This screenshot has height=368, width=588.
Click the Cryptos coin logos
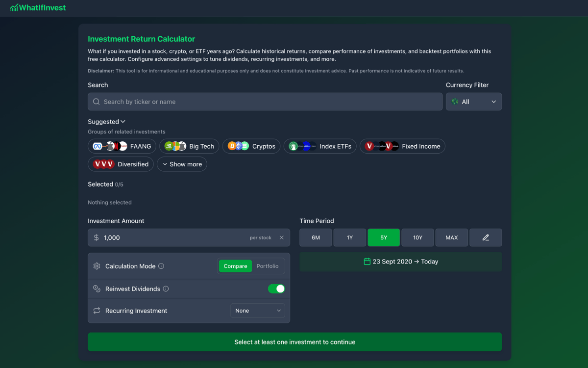click(238, 146)
